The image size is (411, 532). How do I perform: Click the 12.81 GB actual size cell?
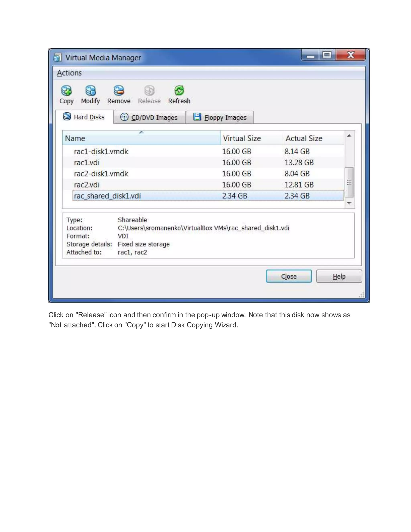(299, 185)
